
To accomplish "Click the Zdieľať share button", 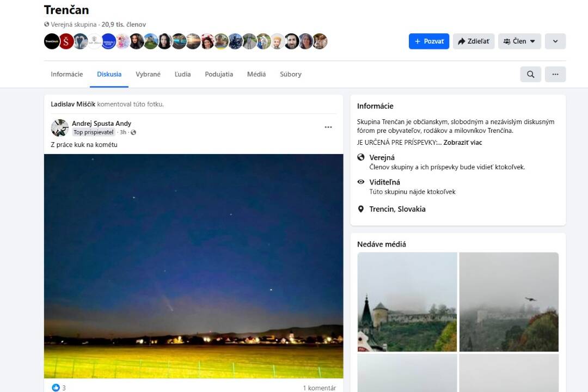I will click(473, 41).
